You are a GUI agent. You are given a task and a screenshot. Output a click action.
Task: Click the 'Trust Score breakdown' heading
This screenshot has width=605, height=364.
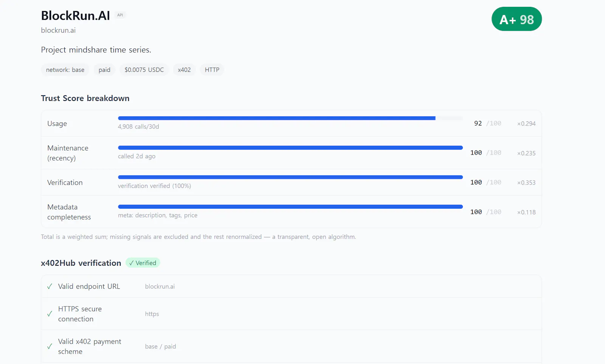point(85,98)
